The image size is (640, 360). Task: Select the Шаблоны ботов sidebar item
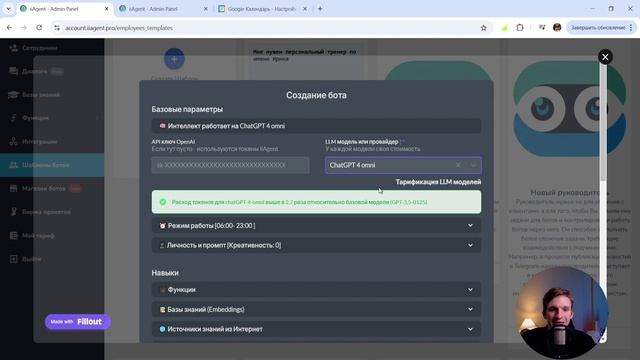[52, 165]
